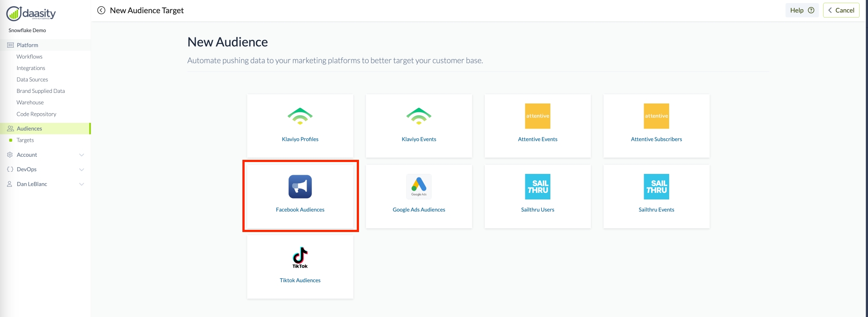
Task: Click the user icon next to Dan LeBlanc
Action: (x=10, y=184)
